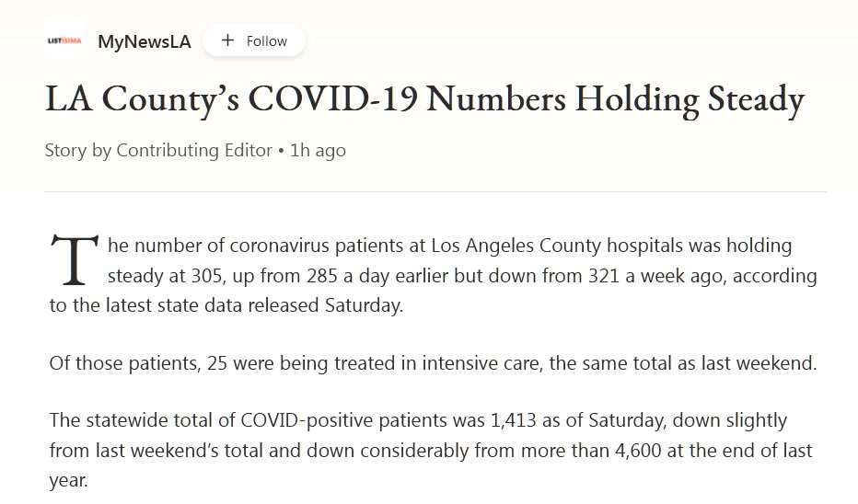This screenshot has width=858, height=504.
Task: Click the publisher logo thumbnail
Action: tap(65, 40)
